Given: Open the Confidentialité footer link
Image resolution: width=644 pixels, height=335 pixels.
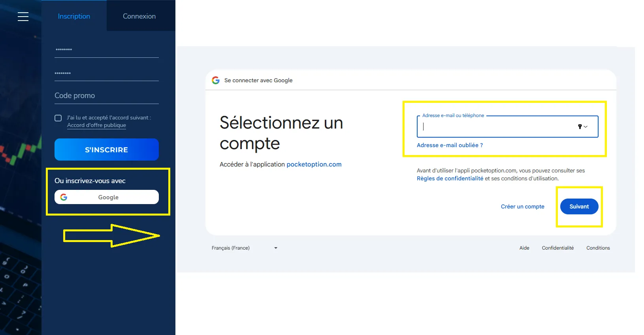Looking at the screenshot, I should 557,248.
